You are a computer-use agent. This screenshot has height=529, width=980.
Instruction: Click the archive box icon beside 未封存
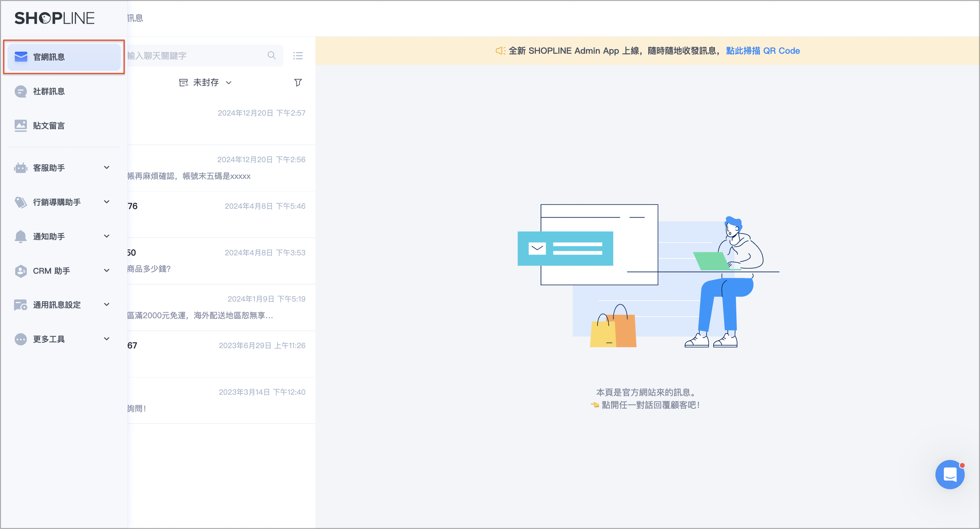click(x=183, y=83)
